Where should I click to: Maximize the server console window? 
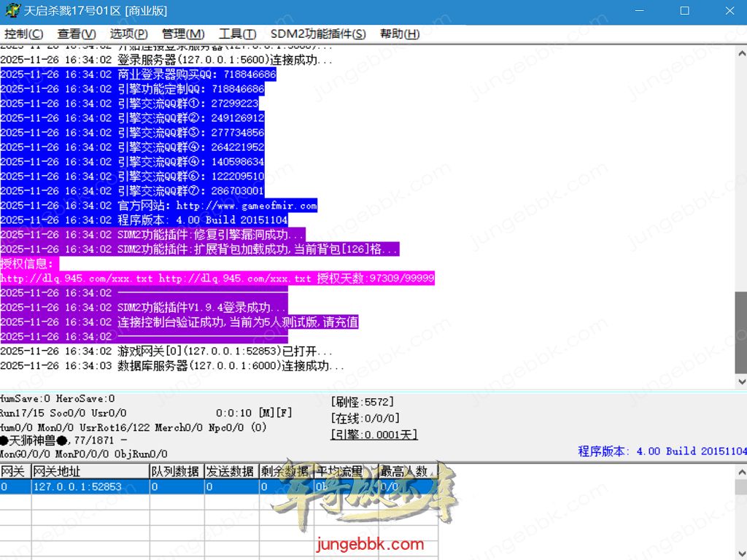point(684,11)
